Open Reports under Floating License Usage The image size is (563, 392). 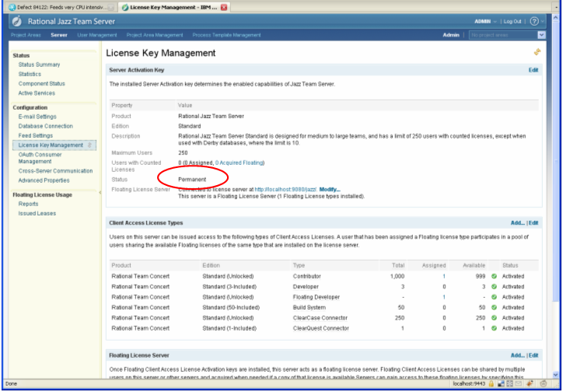pos(28,204)
